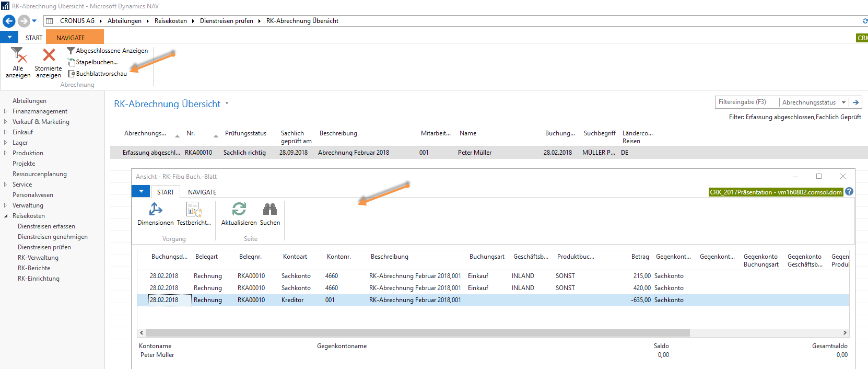Apply filter with the arrow button
The width and height of the screenshot is (868, 369).
[x=855, y=102]
